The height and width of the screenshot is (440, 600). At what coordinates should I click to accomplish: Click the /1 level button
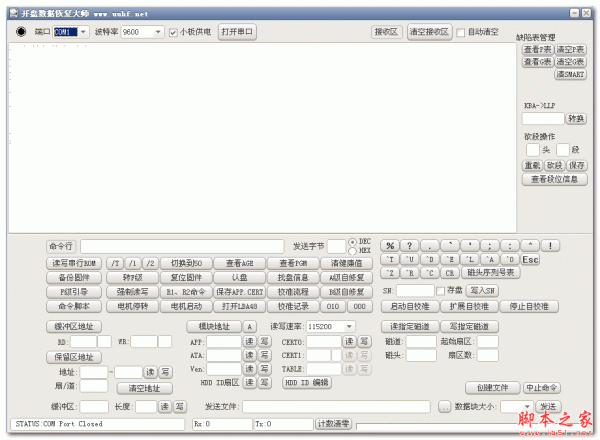(x=133, y=263)
